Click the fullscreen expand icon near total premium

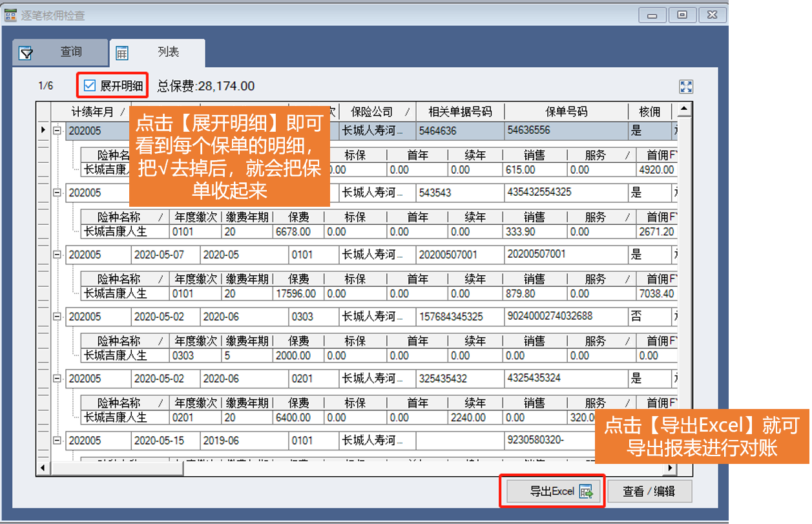(x=686, y=87)
